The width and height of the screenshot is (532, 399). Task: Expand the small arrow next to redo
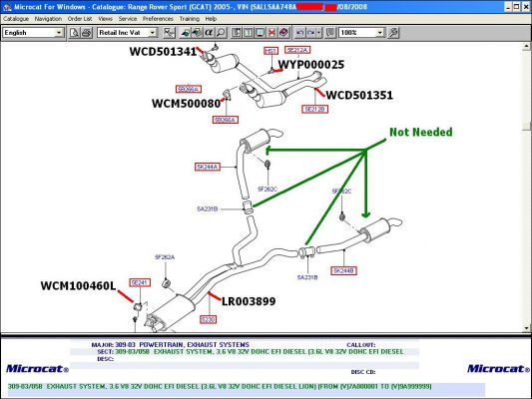pyautogui.click(x=318, y=33)
